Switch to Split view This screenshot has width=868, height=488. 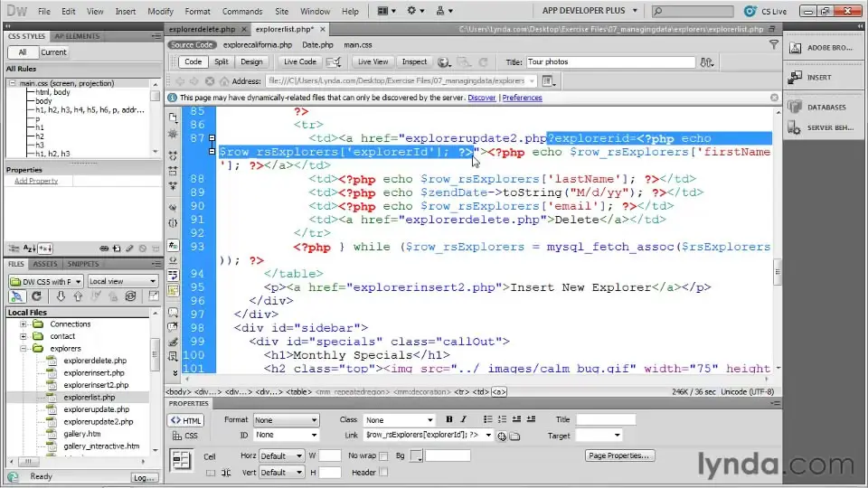click(221, 62)
